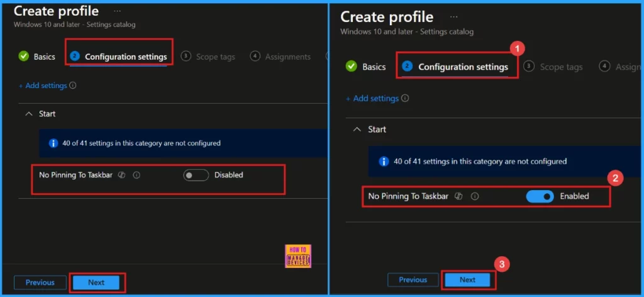Screen dimensions: 644x297
Task: Collapse the Start section in right panel
Action: click(357, 130)
